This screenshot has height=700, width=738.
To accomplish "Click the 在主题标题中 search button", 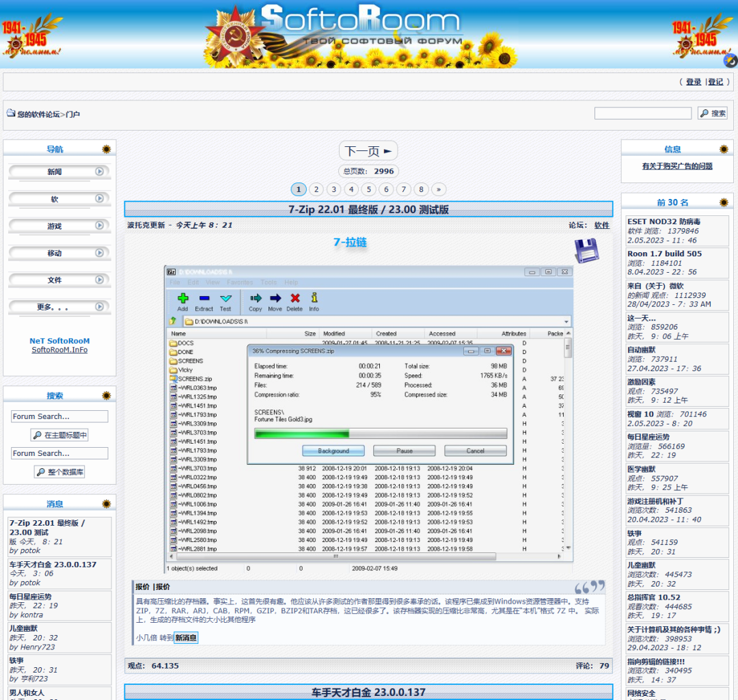I will 59,435.
